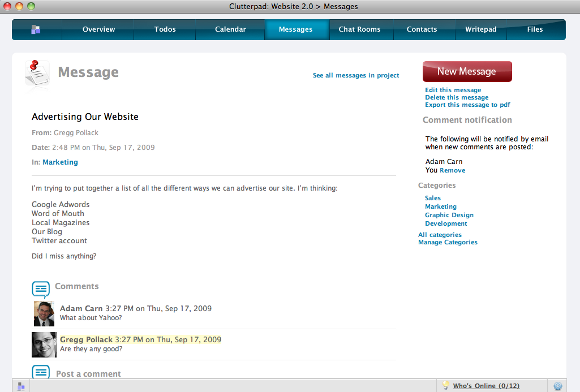Click Adam Carn in notification list
Image resolution: width=580 pixels, height=392 pixels.
tap(444, 162)
